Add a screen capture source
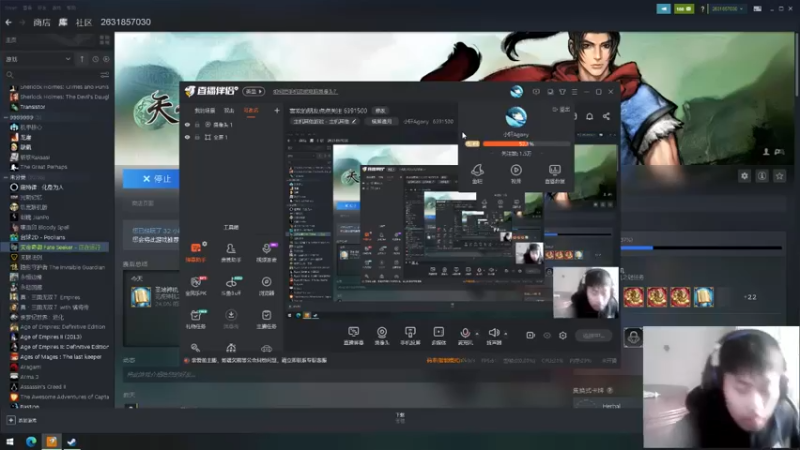The image size is (800, 450). [x=353, y=336]
